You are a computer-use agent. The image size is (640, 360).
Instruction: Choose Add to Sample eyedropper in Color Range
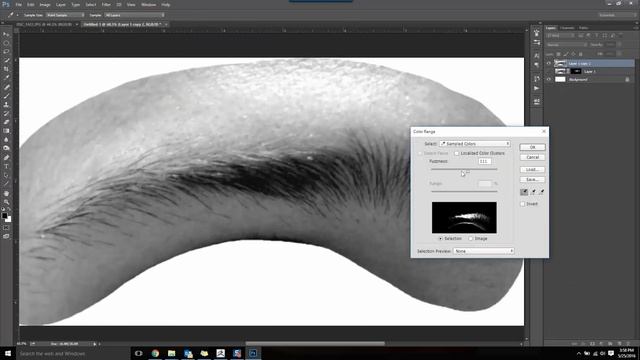(x=533, y=192)
